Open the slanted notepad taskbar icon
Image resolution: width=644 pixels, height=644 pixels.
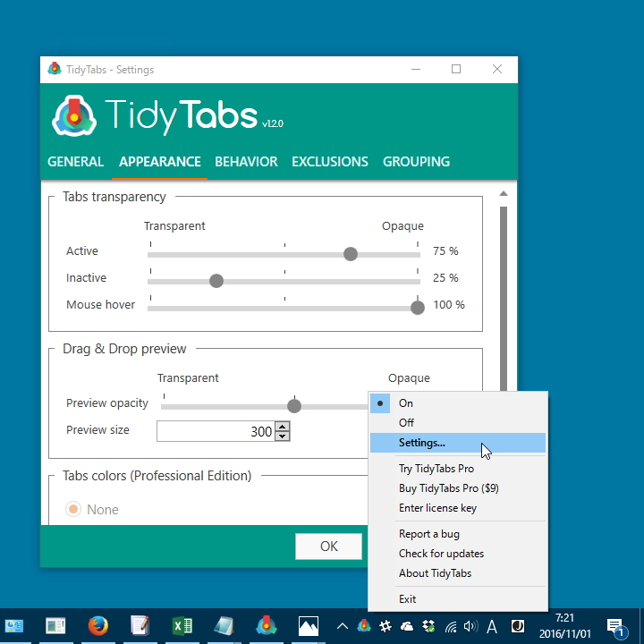click(224, 626)
